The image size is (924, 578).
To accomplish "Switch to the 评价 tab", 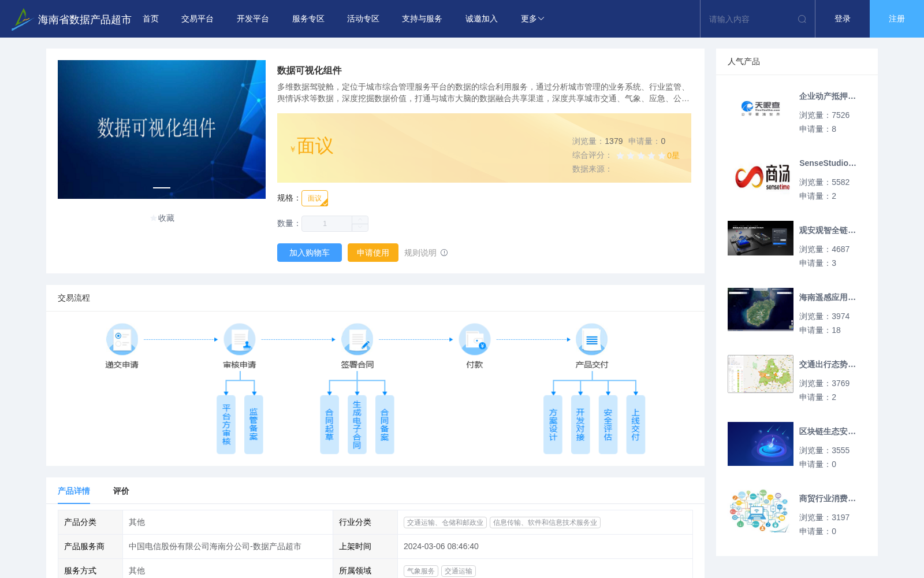I will click(x=121, y=491).
